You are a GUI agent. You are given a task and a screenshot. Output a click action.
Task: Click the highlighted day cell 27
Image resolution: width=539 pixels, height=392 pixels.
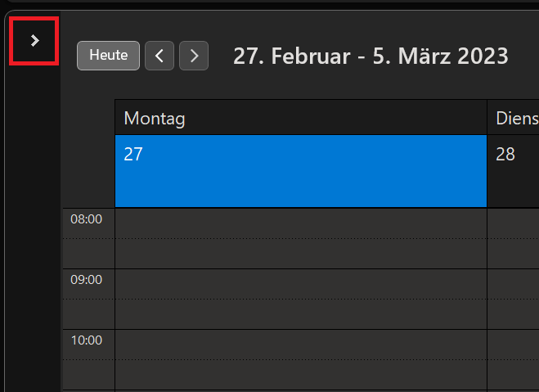301,171
